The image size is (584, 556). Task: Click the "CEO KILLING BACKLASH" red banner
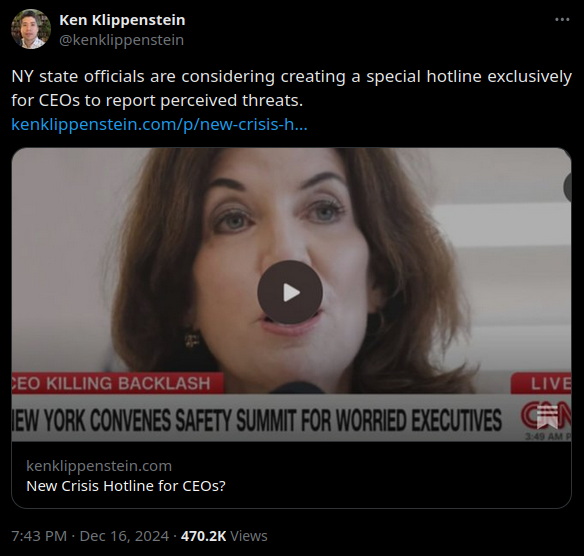pos(118,383)
